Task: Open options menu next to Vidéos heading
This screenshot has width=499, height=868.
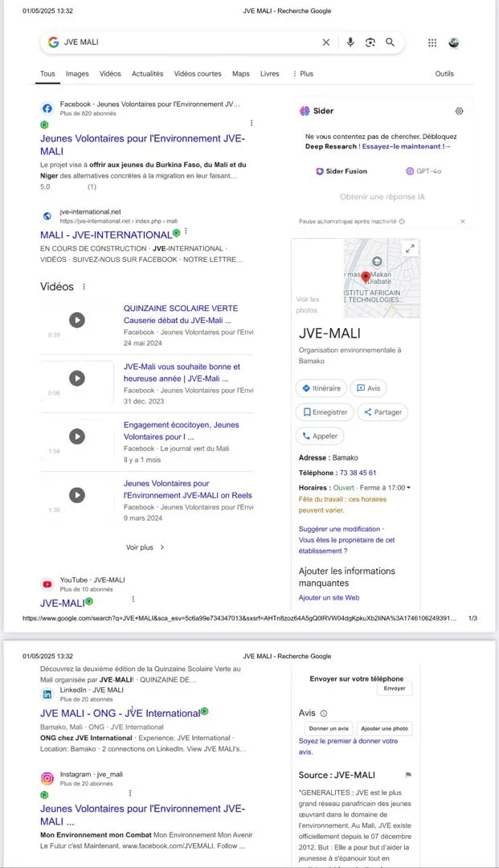Action: 84,287
